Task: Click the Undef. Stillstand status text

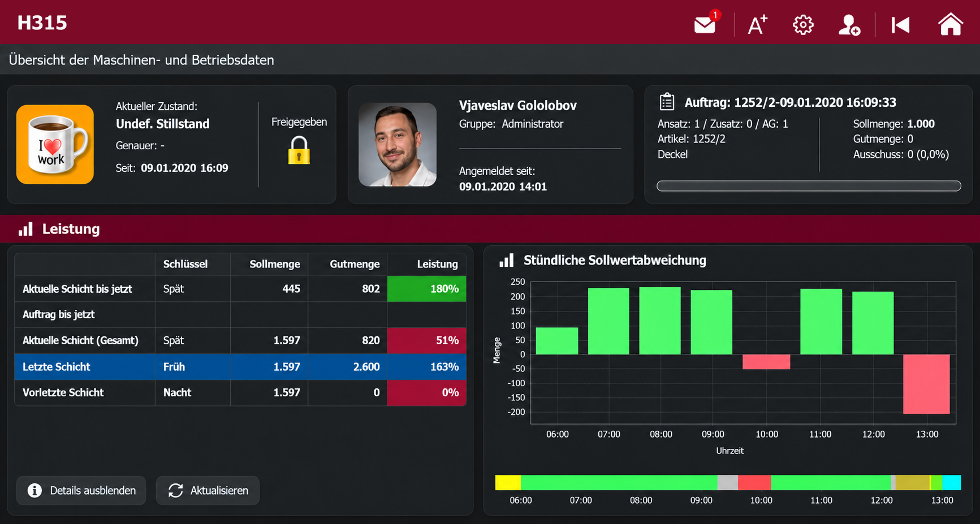Action: tap(163, 124)
